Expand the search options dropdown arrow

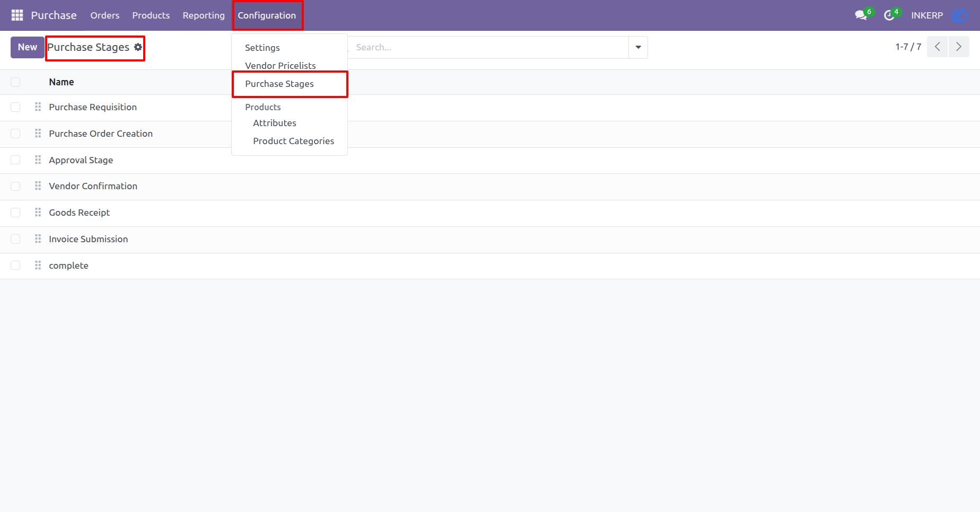638,47
